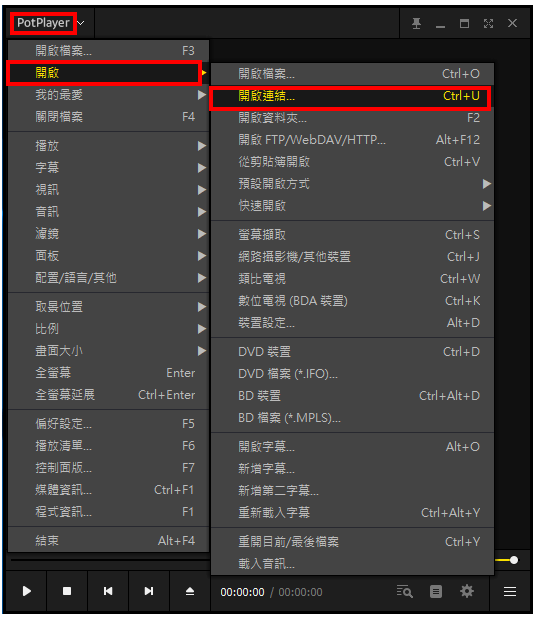
Task: Stop playback with the square icon
Action: click(67, 591)
